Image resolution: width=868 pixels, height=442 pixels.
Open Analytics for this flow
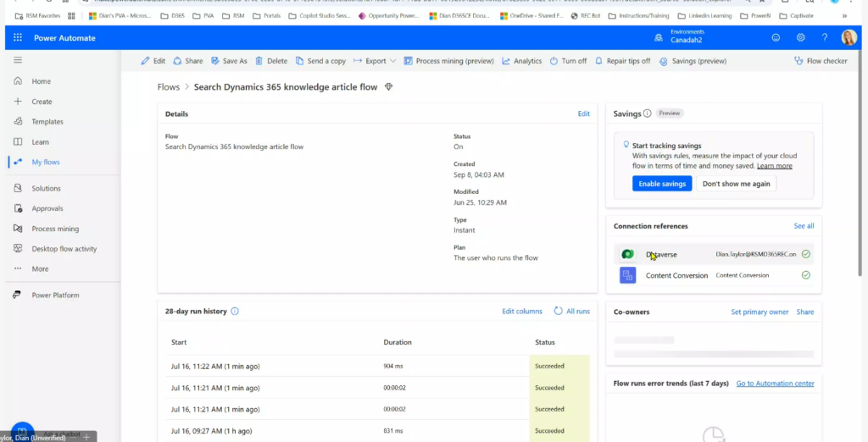point(522,61)
